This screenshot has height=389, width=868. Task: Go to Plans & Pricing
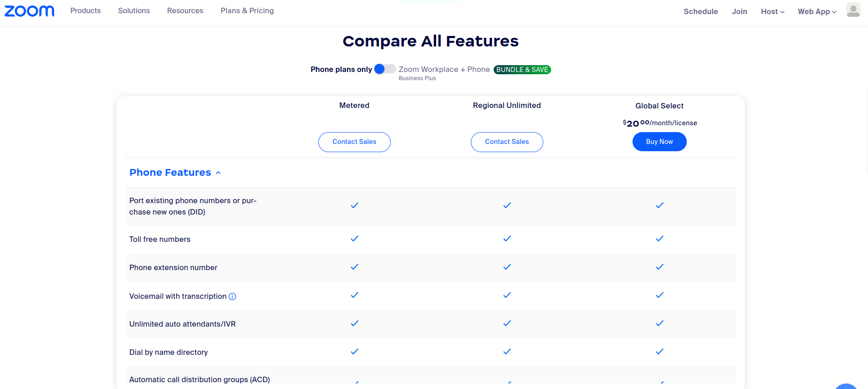pos(247,10)
